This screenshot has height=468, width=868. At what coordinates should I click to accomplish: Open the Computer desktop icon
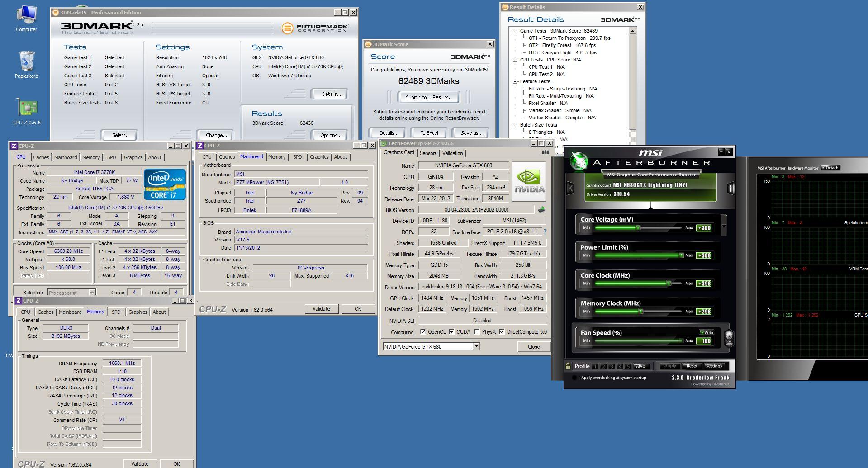(27, 19)
